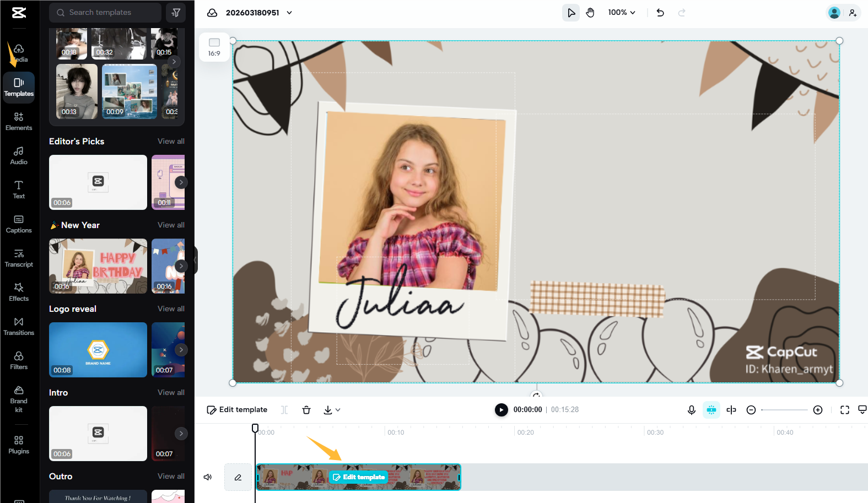Undo the last action

(660, 13)
